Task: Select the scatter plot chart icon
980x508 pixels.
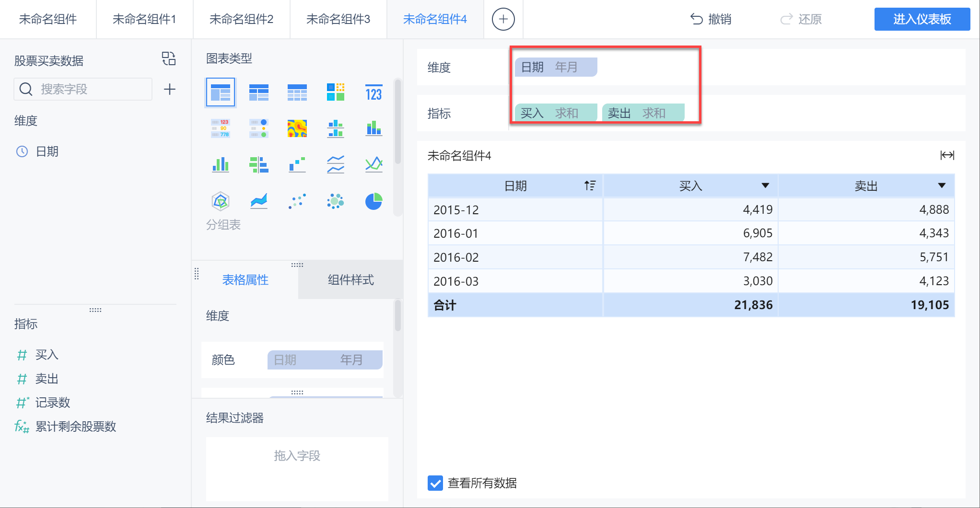Action: [297, 201]
